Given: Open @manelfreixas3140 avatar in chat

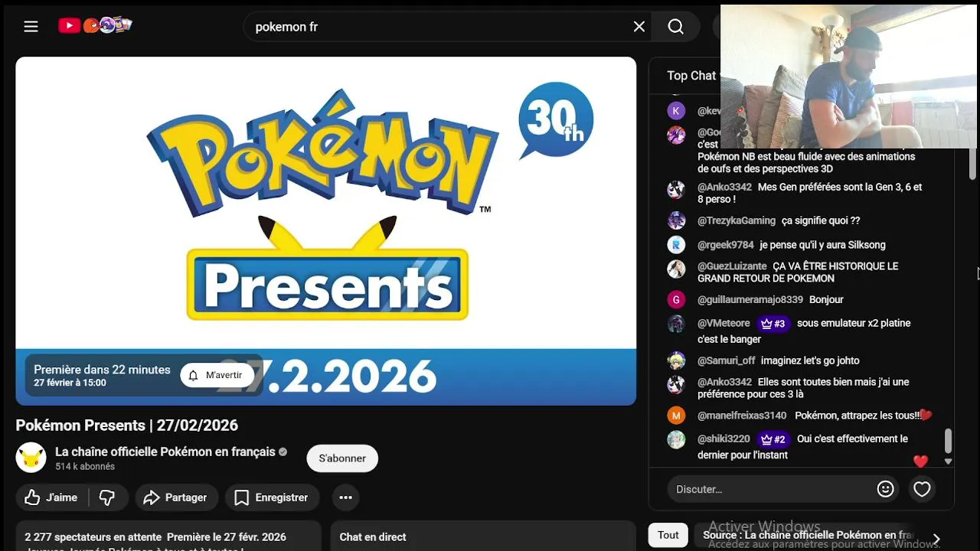Looking at the screenshot, I should [x=676, y=416].
